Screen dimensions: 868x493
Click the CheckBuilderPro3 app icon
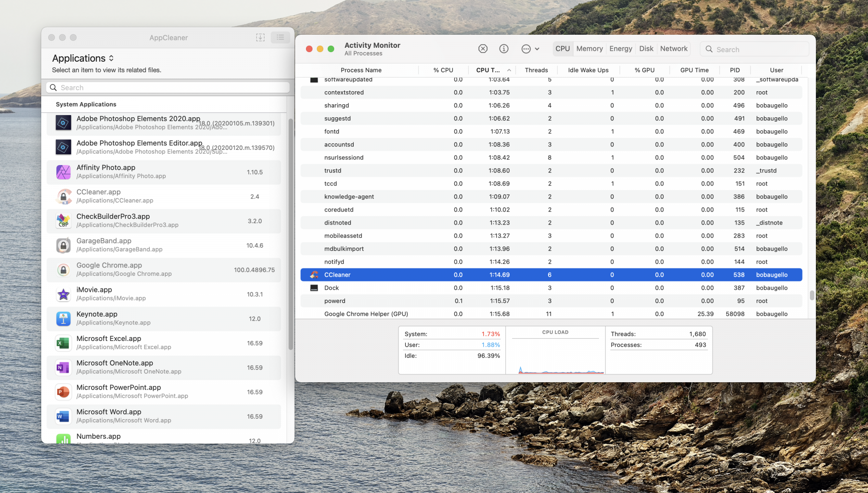coord(63,221)
